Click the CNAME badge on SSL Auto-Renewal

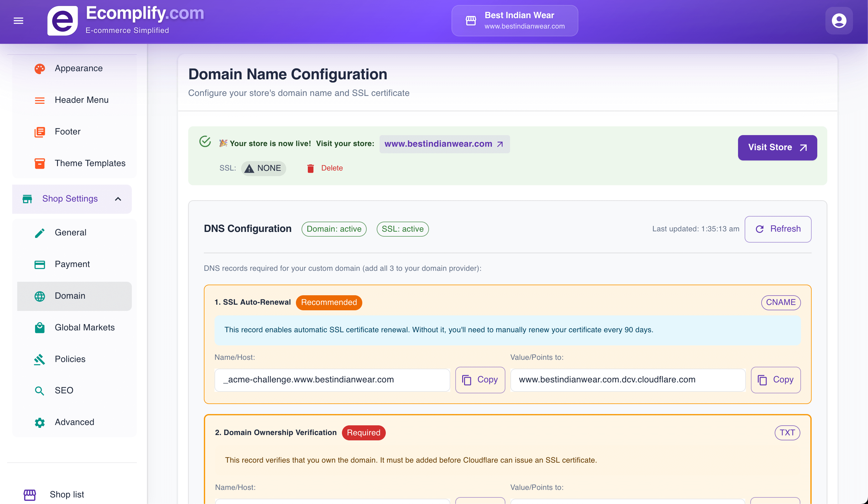pos(781,302)
